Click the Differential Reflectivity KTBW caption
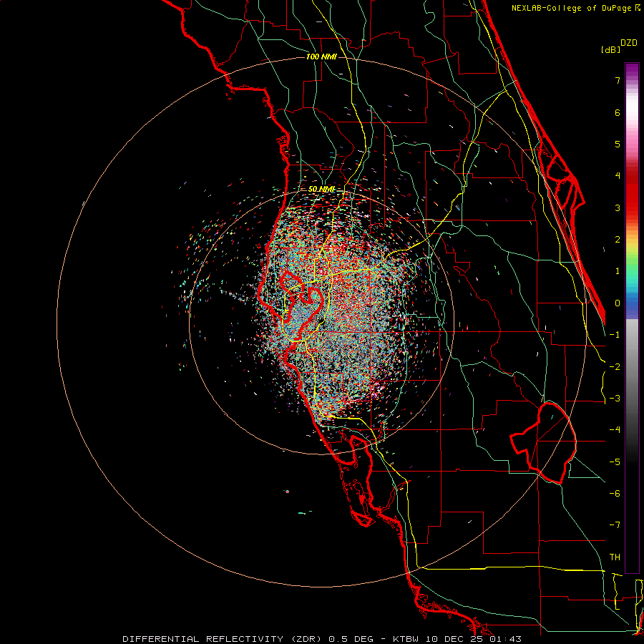The width and height of the screenshot is (644, 644). (322, 639)
